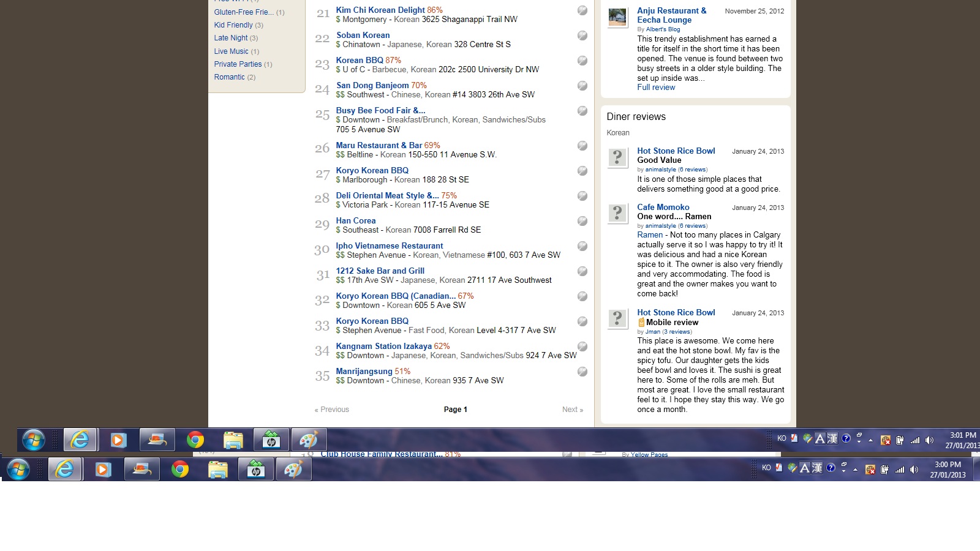Screen dimensions: 980x551
Task: Click the gray circle icon beside Maru Restaurant & Bar
Action: 582,146
